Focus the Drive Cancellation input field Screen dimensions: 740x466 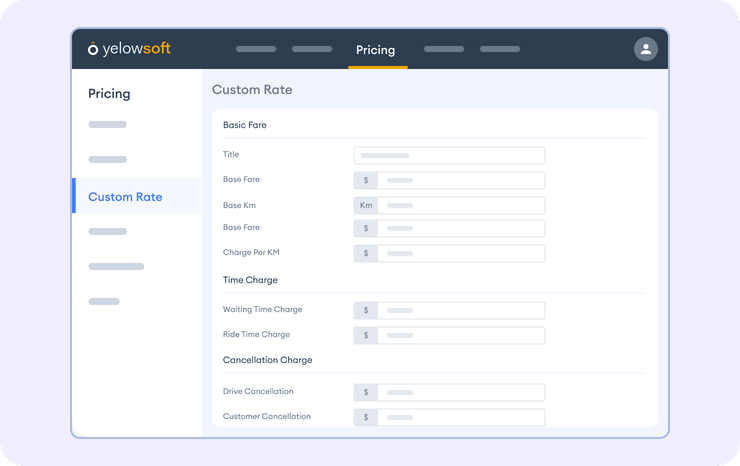click(461, 392)
